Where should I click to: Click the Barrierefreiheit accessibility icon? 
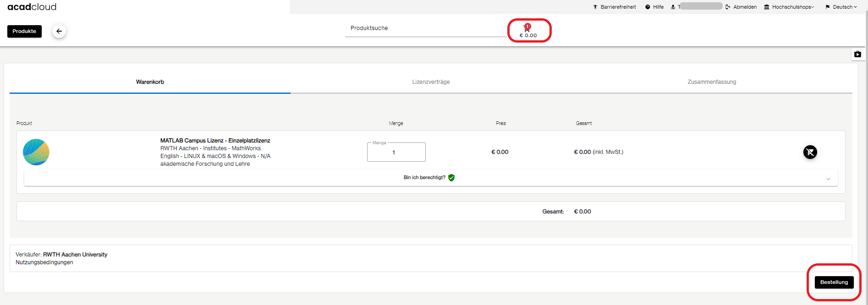(595, 7)
